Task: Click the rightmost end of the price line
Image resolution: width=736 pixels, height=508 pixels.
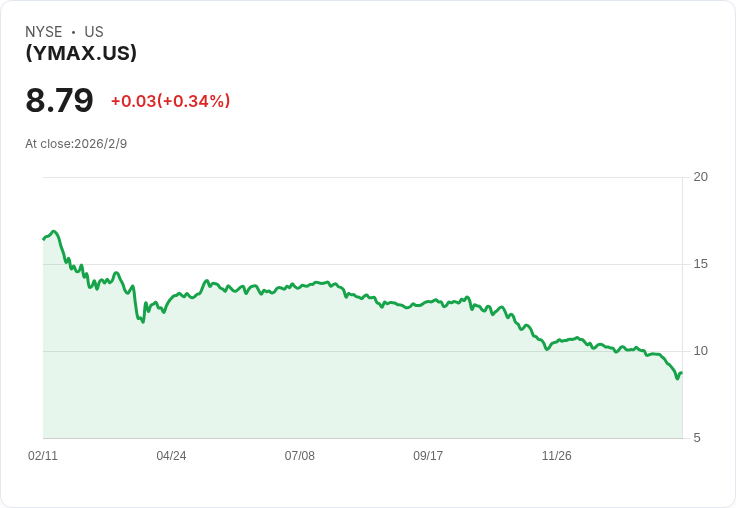Action: point(681,373)
